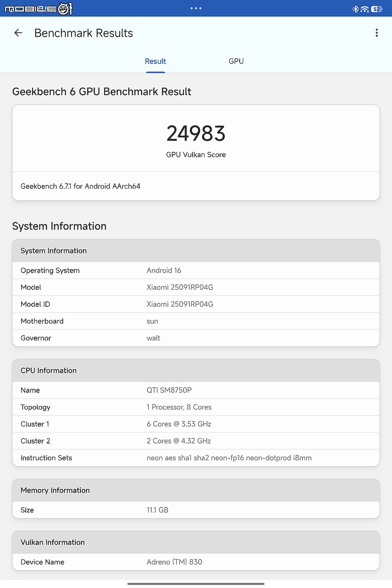Viewport: 392px width, 588px height.
Task: Select the 24983 score value
Action: tap(196, 133)
